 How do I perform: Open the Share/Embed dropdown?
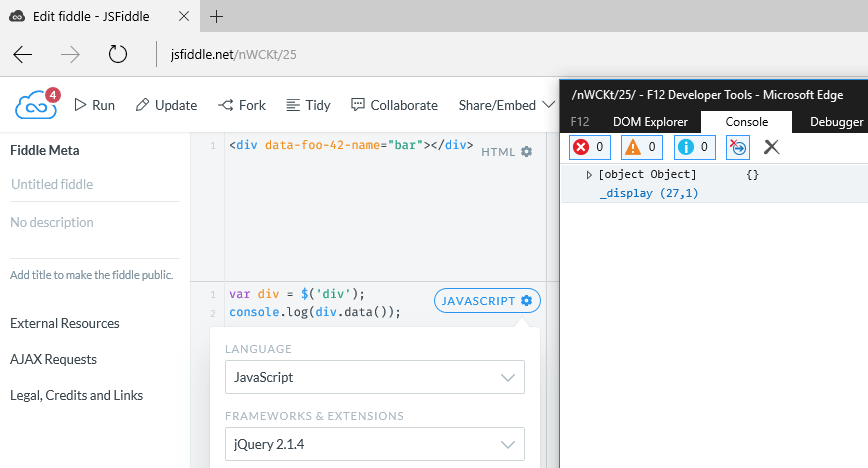tap(507, 105)
